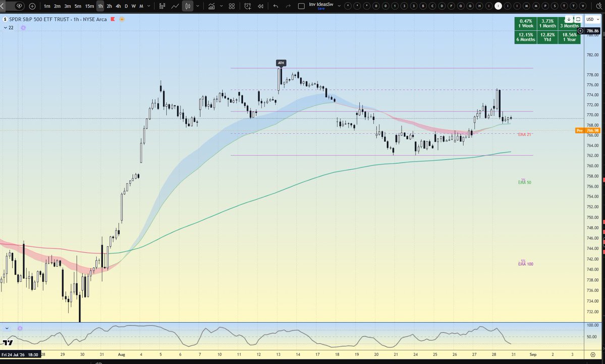
Task: Create an alert with the clock-plus icon
Action: click(248, 6)
